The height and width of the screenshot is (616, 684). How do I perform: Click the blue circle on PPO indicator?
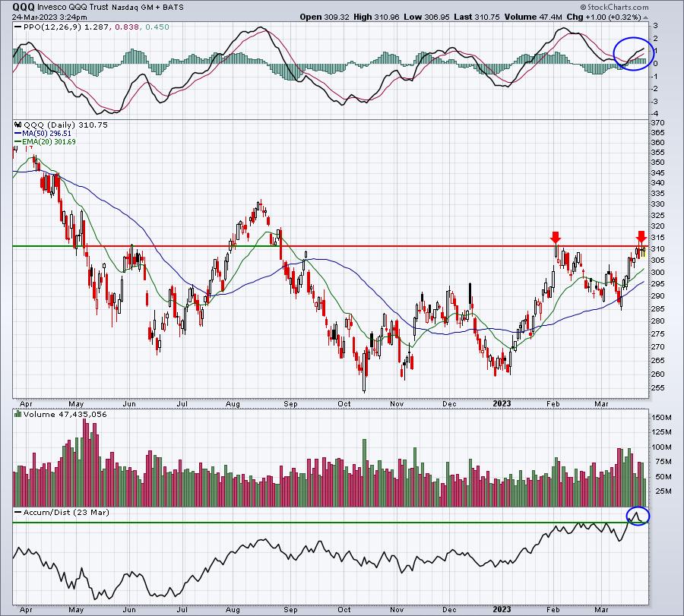[x=634, y=54]
